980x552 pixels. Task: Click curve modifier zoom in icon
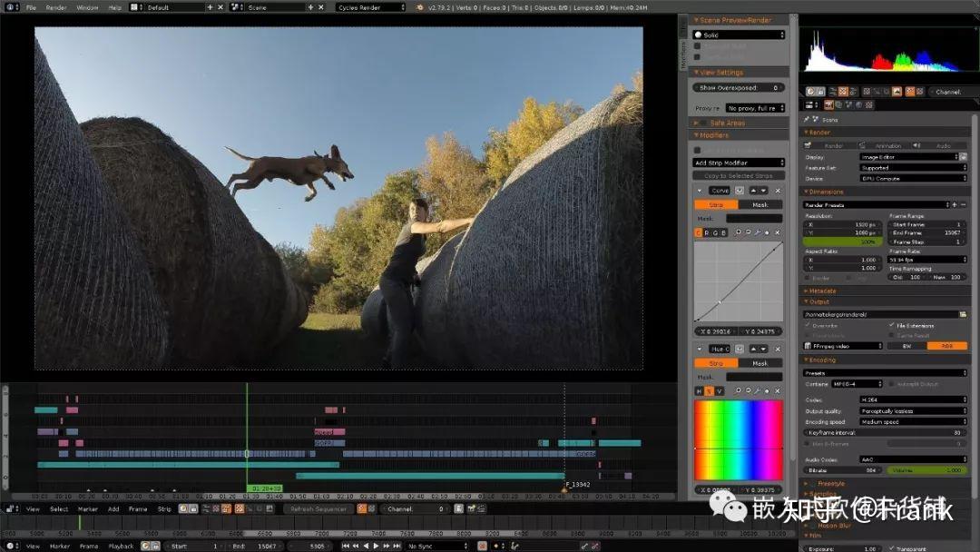click(x=738, y=232)
